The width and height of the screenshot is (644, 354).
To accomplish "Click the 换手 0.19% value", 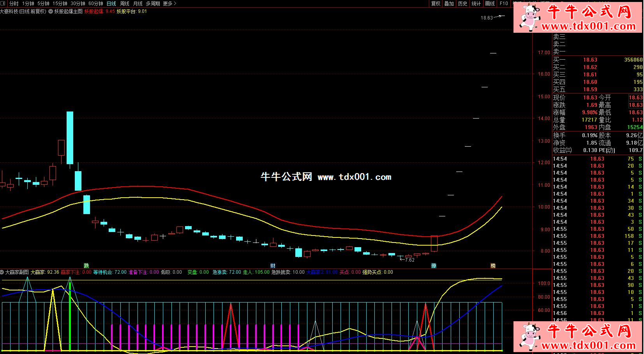I will (x=590, y=135).
